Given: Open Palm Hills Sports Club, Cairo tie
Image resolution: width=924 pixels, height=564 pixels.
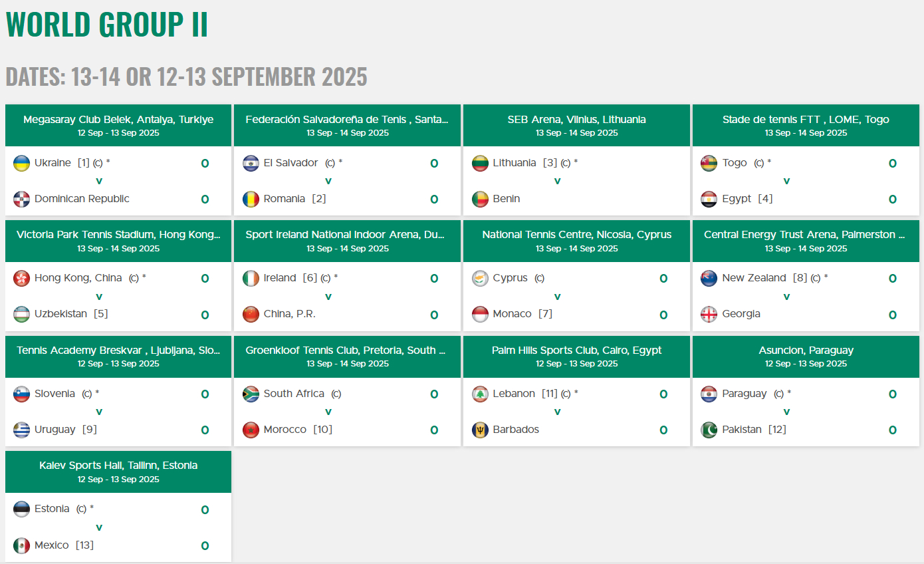Looking at the screenshot, I should point(576,356).
